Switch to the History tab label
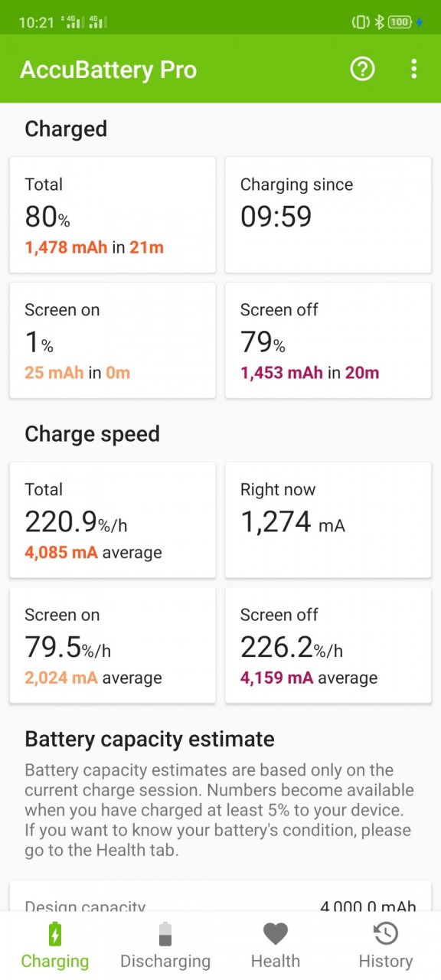 coord(386,961)
